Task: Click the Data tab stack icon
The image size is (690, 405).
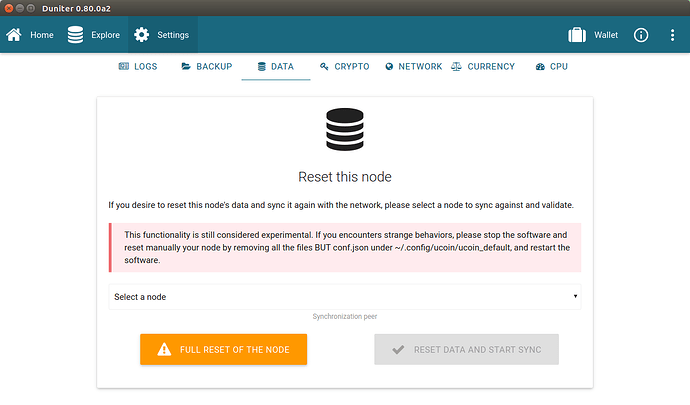Action: pos(261,66)
